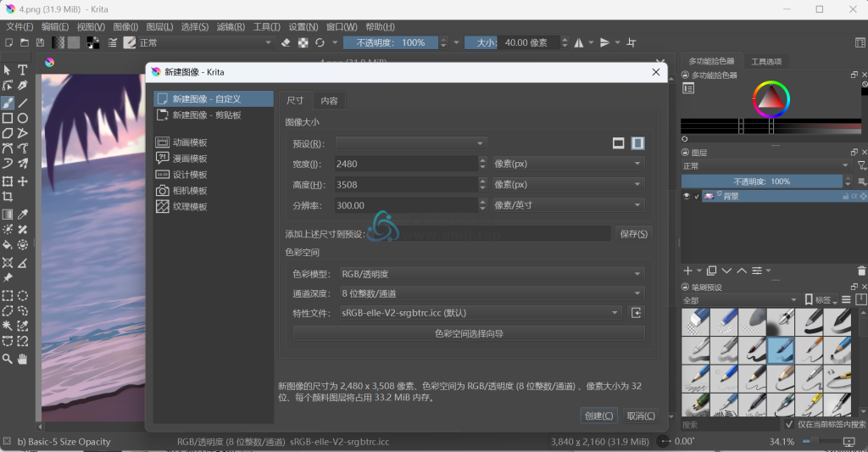Image resolution: width=868 pixels, height=452 pixels.
Task: Click the 宽度 input field
Action: click(406, 164)
